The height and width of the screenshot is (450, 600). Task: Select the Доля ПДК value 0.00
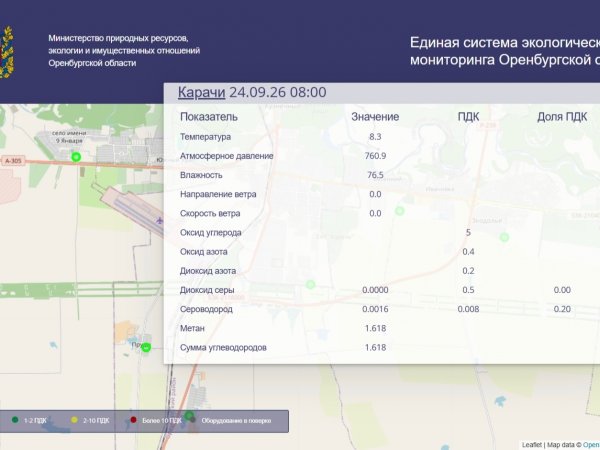562,290
